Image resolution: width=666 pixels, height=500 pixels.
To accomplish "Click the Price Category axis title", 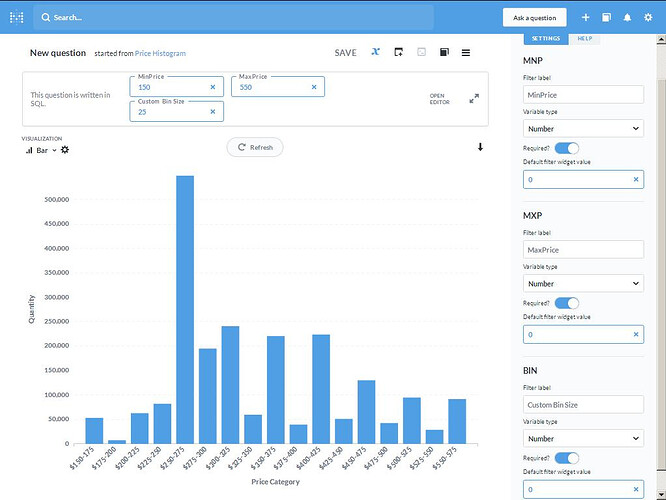I will (275, 482).
